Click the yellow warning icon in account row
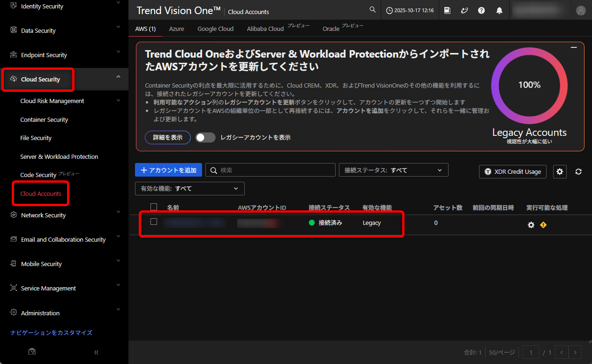The width and height of the screenshot is (592, 364). 543,225
